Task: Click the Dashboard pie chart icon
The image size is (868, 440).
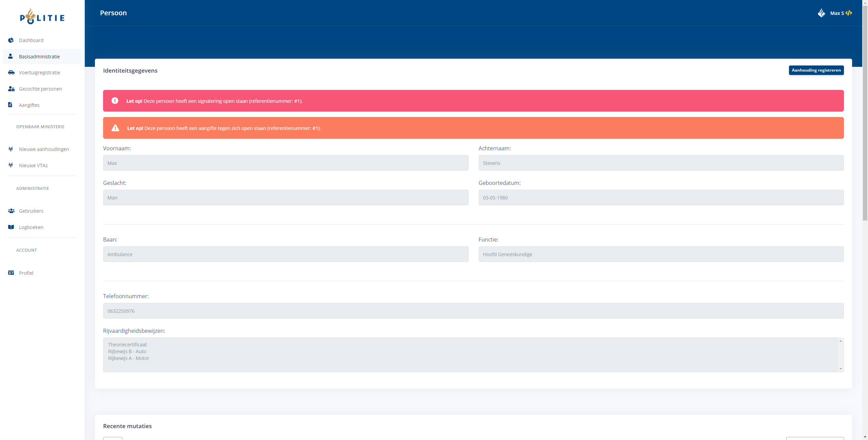Action: (x=11, y=40)
